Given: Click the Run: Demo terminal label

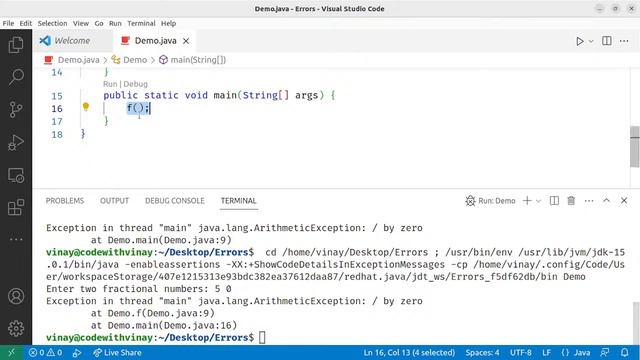Looking at the screenshot, I should (490, 201).
